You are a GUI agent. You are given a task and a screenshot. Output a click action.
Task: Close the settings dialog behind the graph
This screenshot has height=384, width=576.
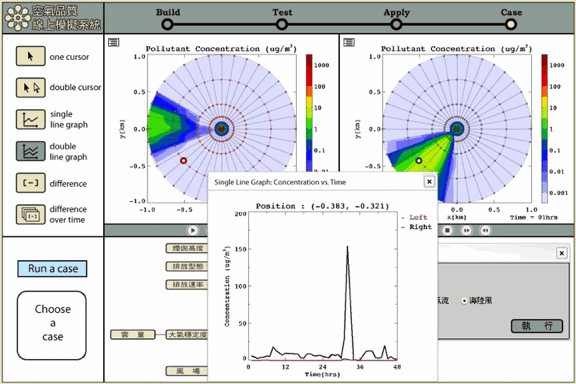(561, 253)
